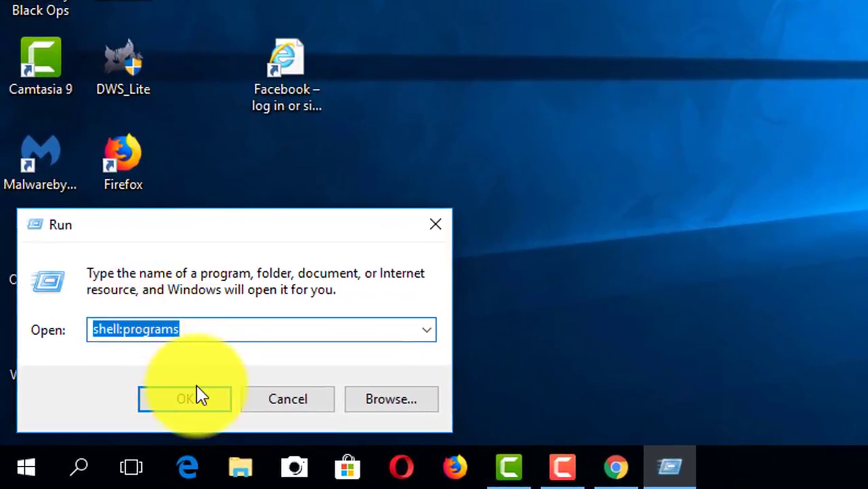Open Microsoft Store from the taskbar

[x=347, y=467]
